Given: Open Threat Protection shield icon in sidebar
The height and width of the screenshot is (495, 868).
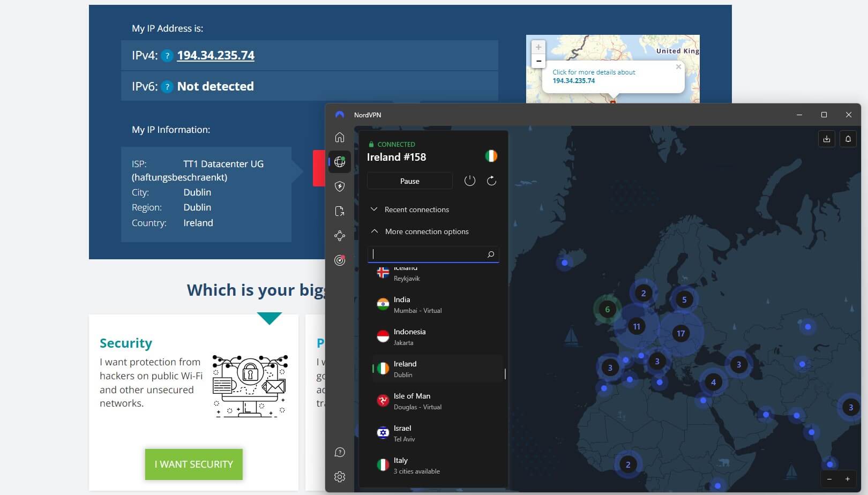Looking at the screenshot, I should pos(340,186).
